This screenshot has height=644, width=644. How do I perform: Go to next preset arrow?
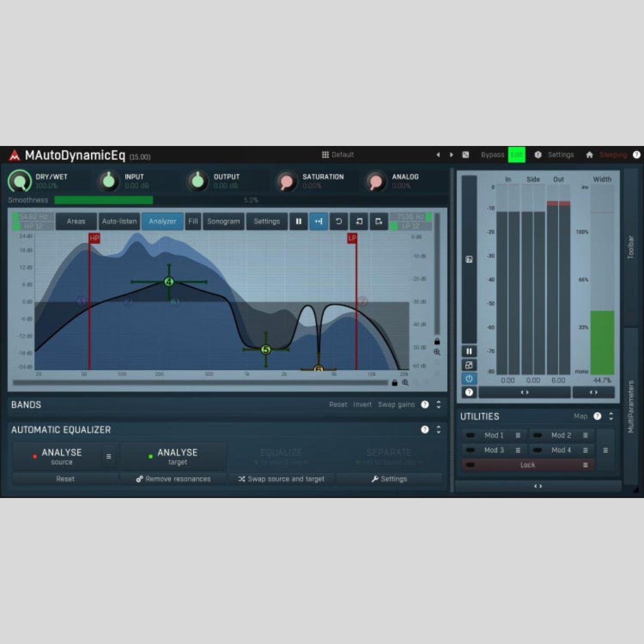[451, 155]
